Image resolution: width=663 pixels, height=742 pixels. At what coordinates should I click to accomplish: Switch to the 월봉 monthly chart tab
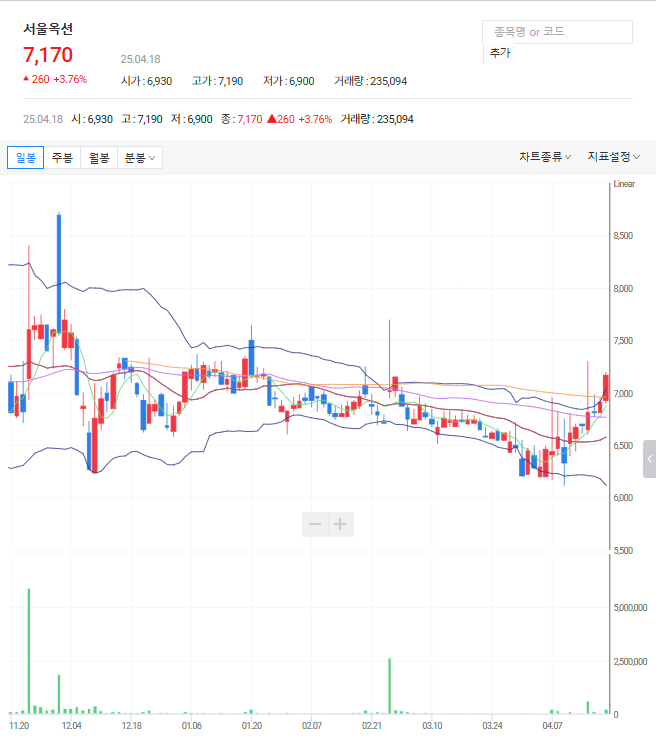pos(99,158)
